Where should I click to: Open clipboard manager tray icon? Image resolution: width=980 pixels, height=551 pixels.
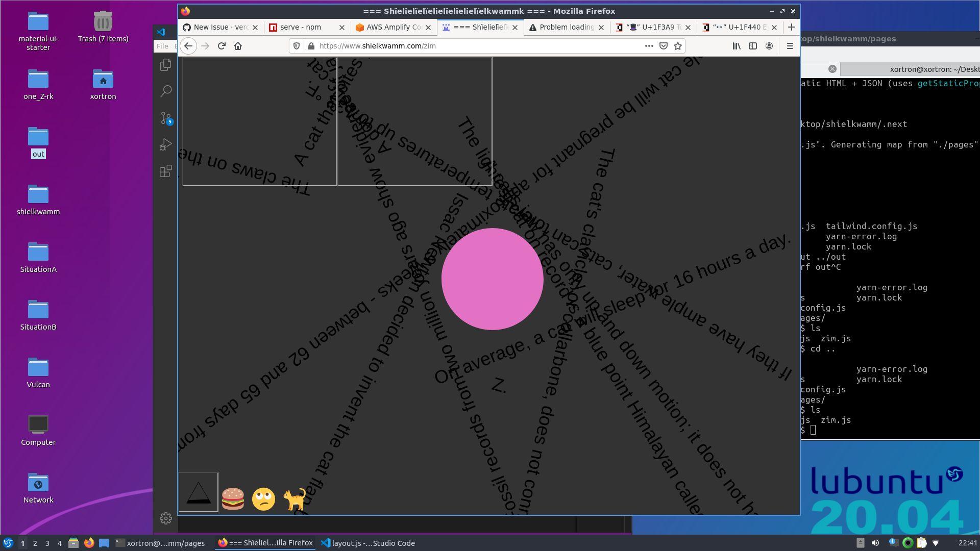tap(921, 543)
